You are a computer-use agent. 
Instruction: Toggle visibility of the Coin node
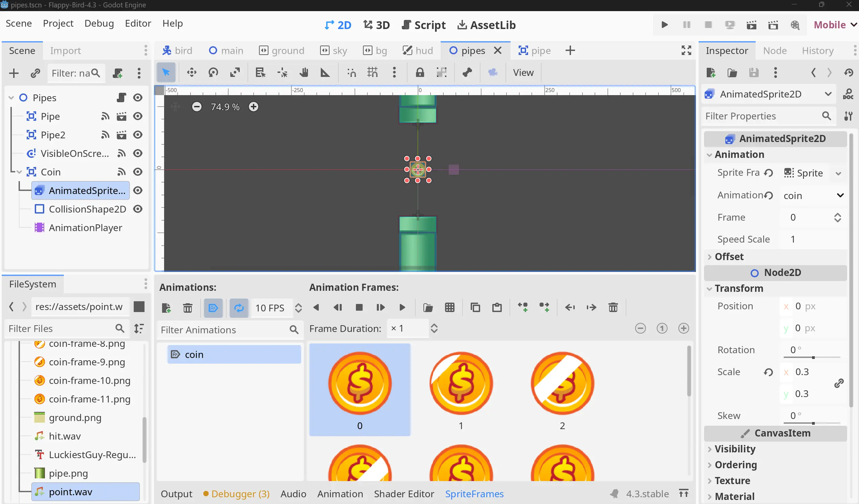coord(138,172)
